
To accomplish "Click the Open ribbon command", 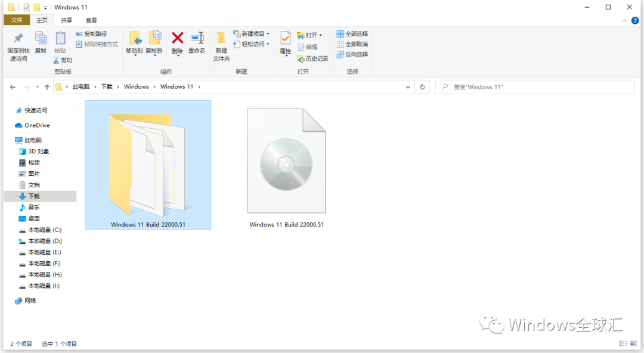I will point(309,35).
